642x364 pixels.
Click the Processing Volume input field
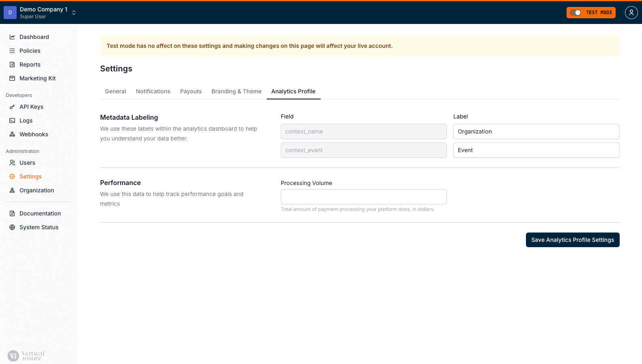pyautogui.click(x=363, y=197)
